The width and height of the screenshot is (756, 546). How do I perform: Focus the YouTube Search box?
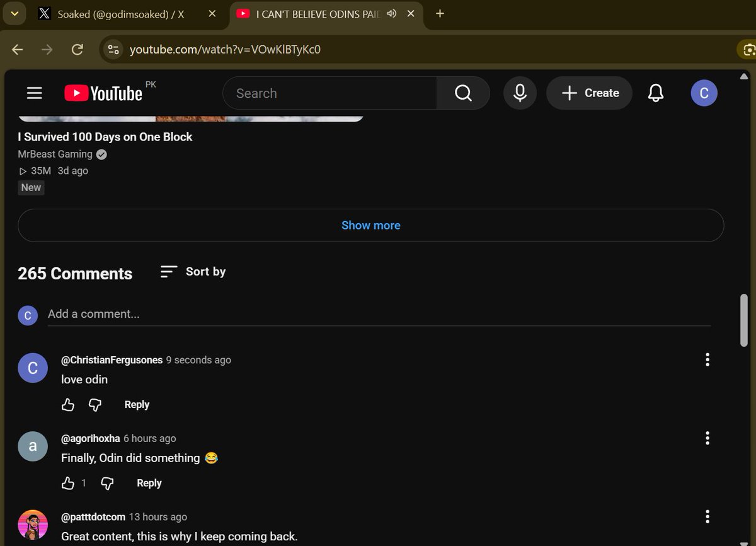coord(329,93)
